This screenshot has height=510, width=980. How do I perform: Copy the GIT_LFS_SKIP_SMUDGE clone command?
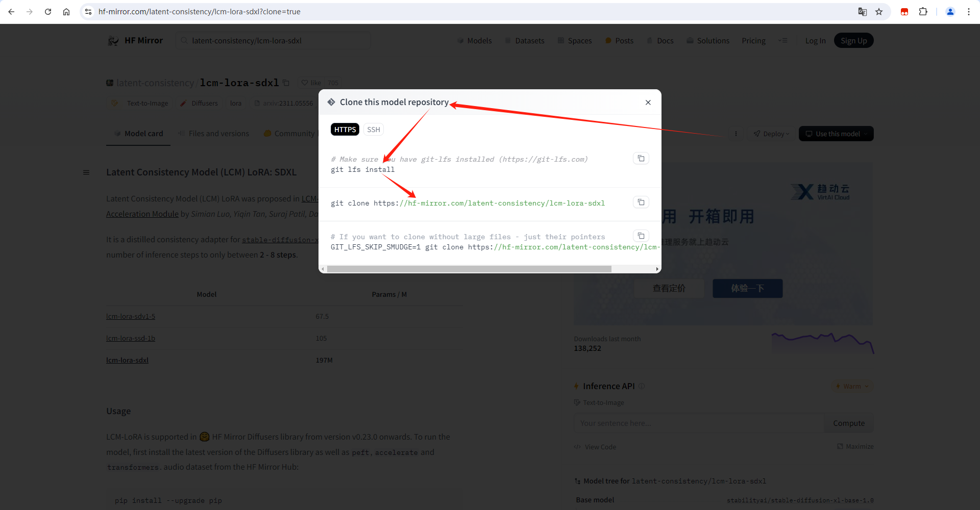[641, 236]
